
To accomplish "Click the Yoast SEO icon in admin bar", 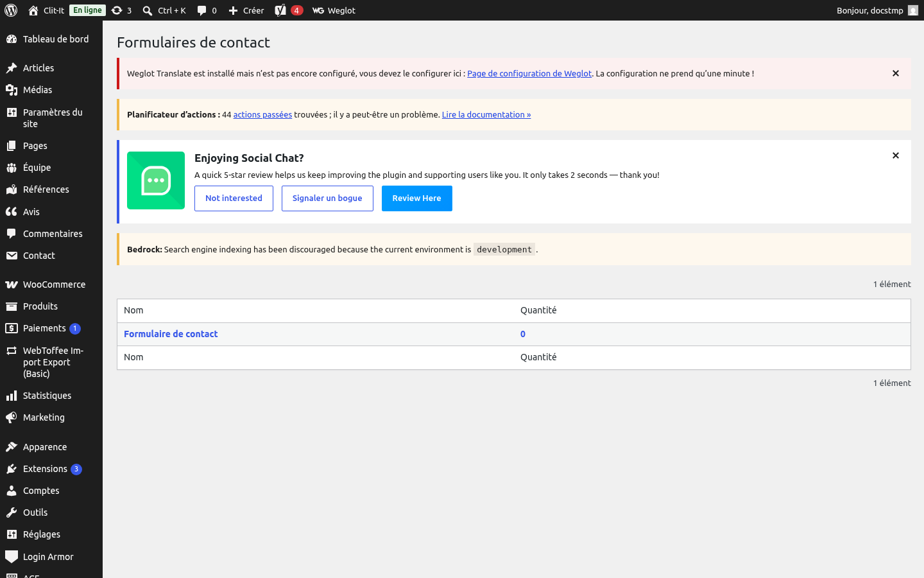I will 280,10.
